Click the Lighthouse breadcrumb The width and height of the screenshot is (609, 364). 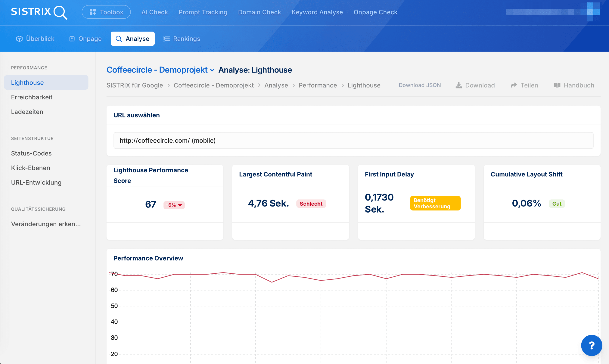click(364, 85)
